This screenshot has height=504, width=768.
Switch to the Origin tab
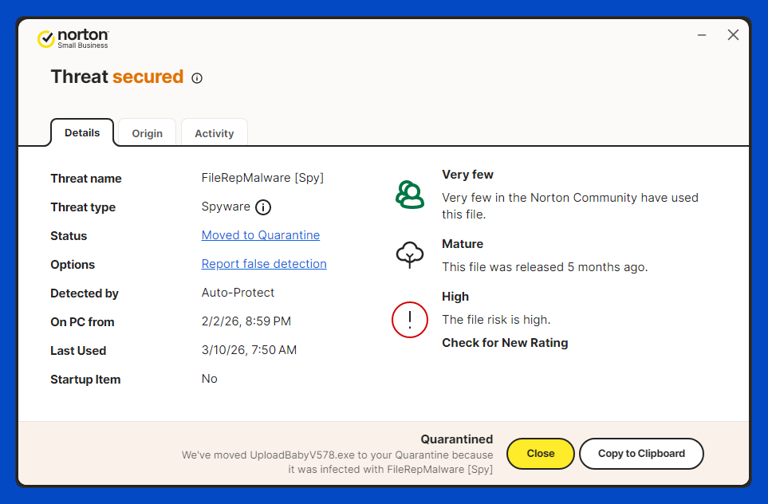(x=147, y=133)
